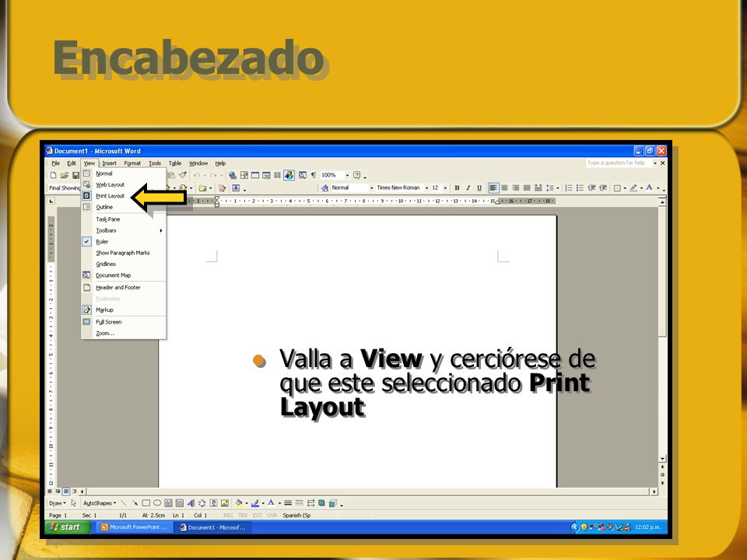Viewport: 747px width, 560px height.
Task: Toggle Center alignment
Action: pyautogui.click(x=504, y=188)
